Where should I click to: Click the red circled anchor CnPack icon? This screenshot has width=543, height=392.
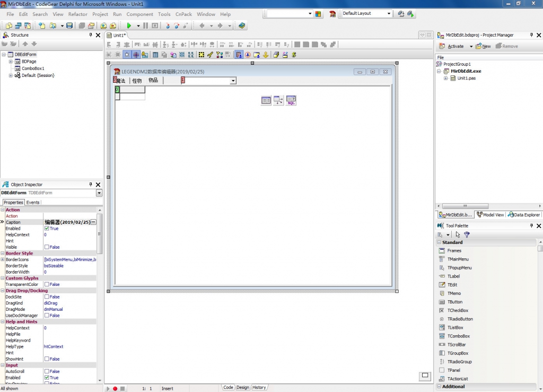[248, 55]
